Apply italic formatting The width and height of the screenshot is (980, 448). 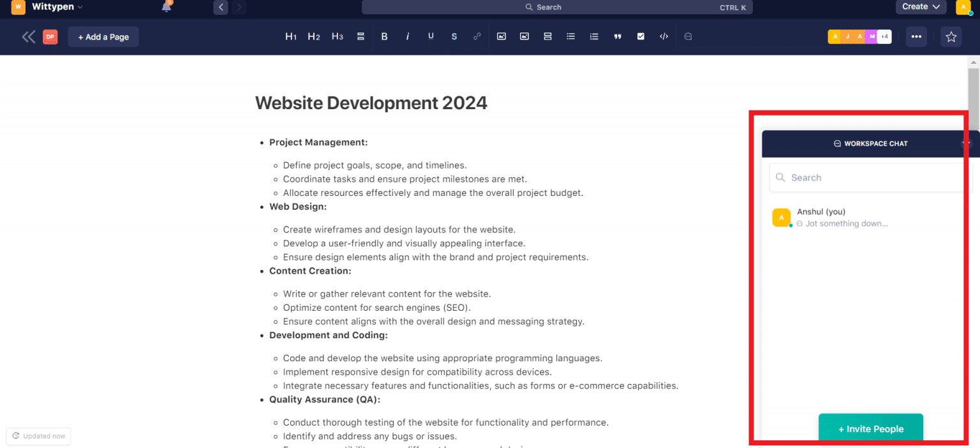tap(408, 36)
